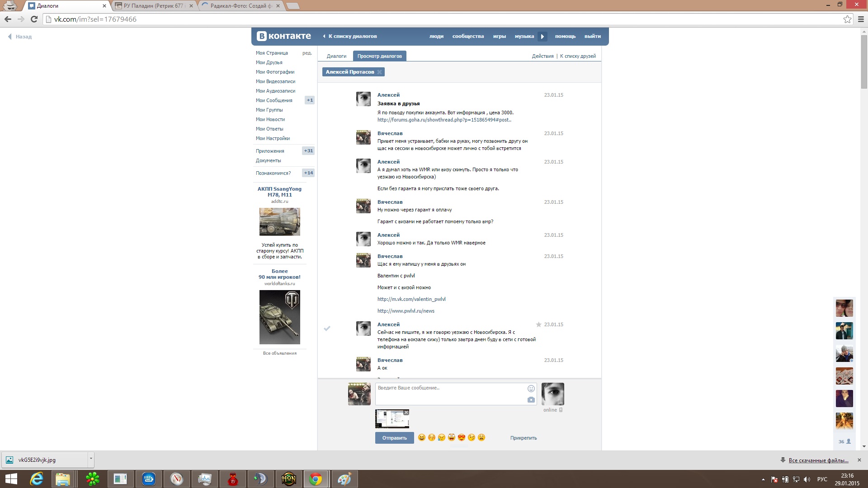Remove the attached screenshot thumbnail
Image resolution: width=868 pixels, height=488 pixels.
[x=406, y=413]
